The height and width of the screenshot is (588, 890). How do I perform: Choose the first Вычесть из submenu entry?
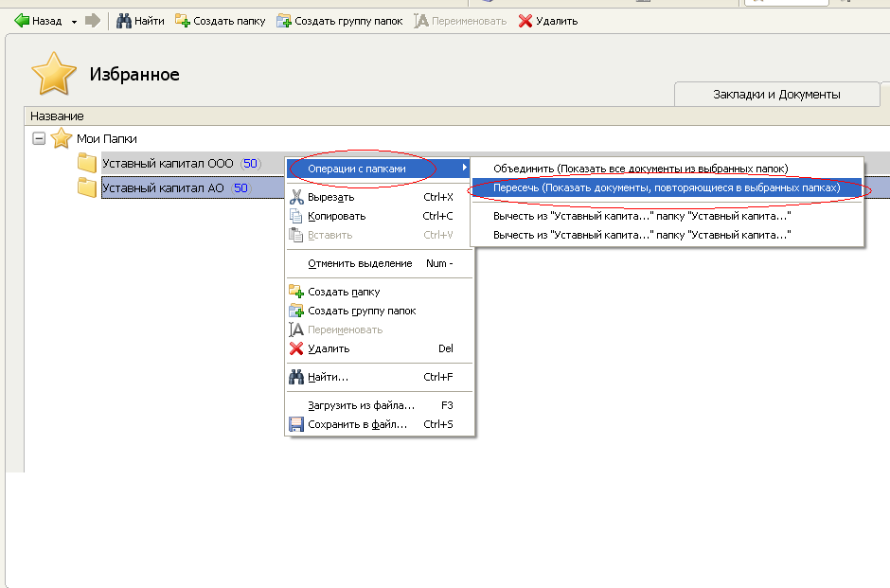(x=667, y=216)
